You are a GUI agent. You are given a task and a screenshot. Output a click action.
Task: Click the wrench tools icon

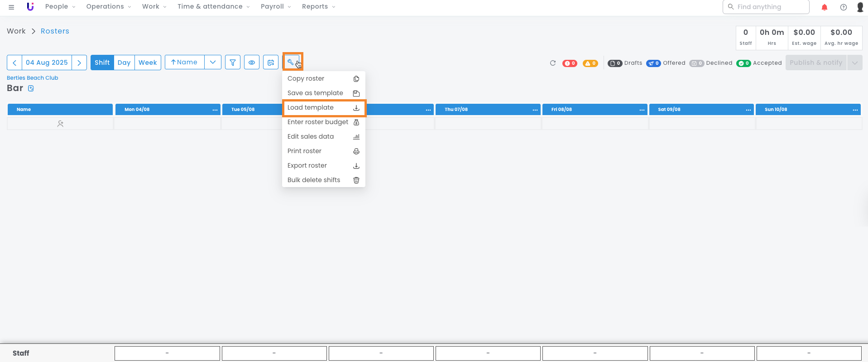(291, 62)
